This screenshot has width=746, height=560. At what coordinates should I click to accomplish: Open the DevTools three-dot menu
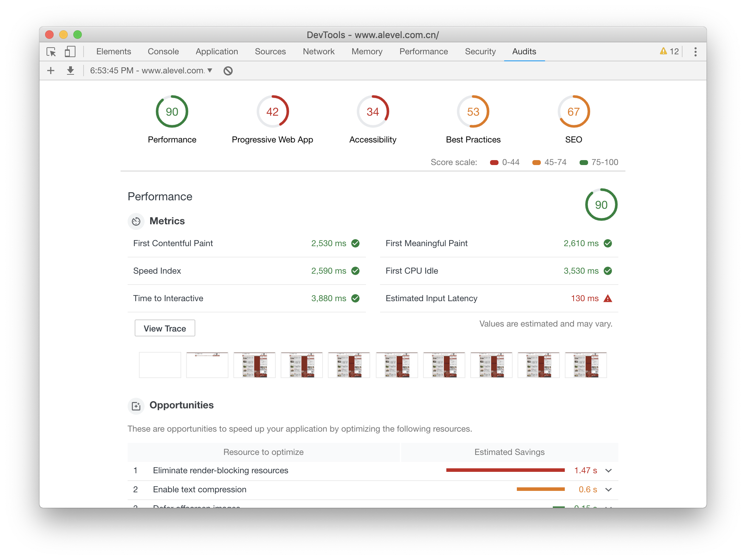695,52
